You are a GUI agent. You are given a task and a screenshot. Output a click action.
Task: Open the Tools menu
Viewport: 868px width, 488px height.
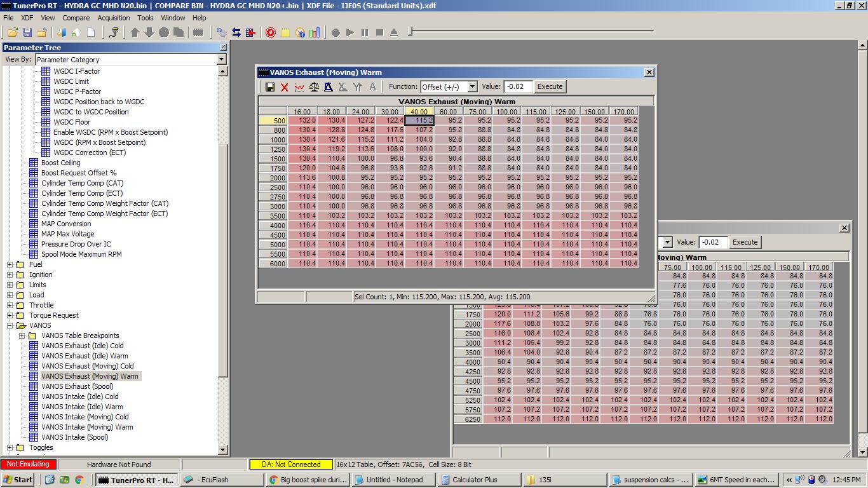coord(146,18)
